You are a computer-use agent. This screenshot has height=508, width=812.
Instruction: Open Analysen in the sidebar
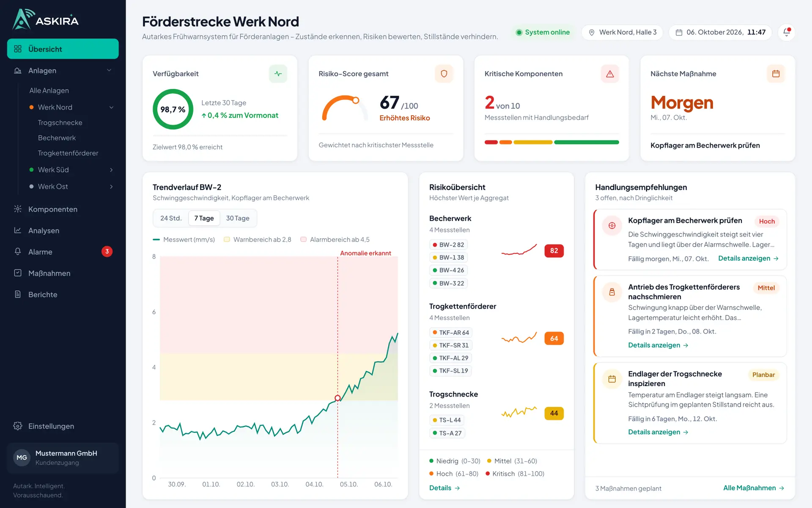[x=63, y=230]
